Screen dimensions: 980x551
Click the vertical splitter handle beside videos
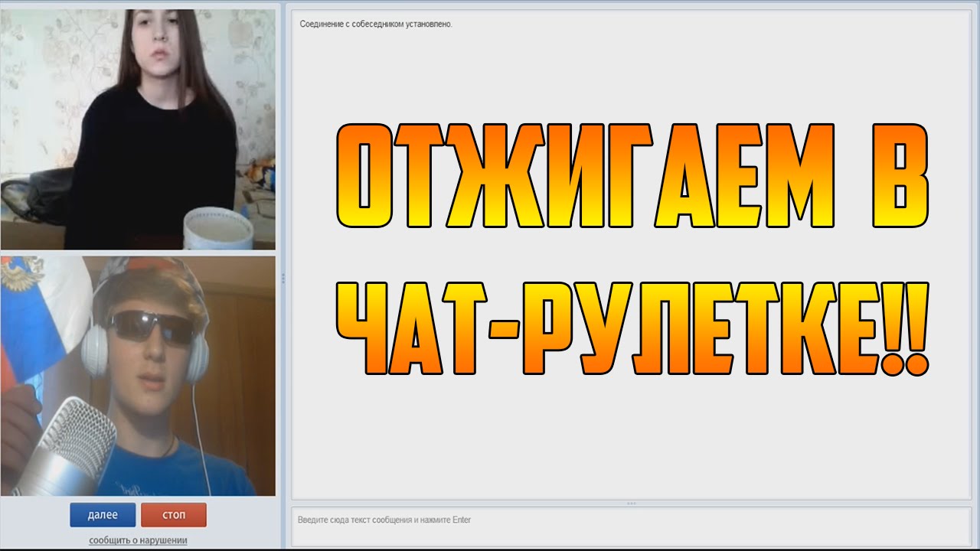[283, 278]
